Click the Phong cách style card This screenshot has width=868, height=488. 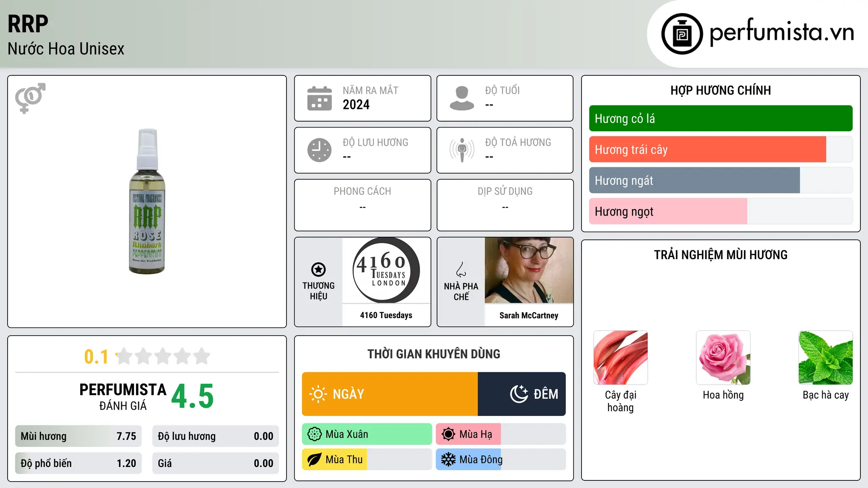(x=362, y=205)
